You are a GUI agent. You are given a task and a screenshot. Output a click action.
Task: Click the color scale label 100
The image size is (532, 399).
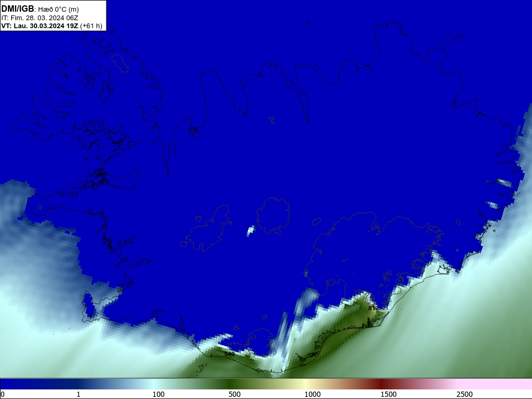(x=159, y=394)
